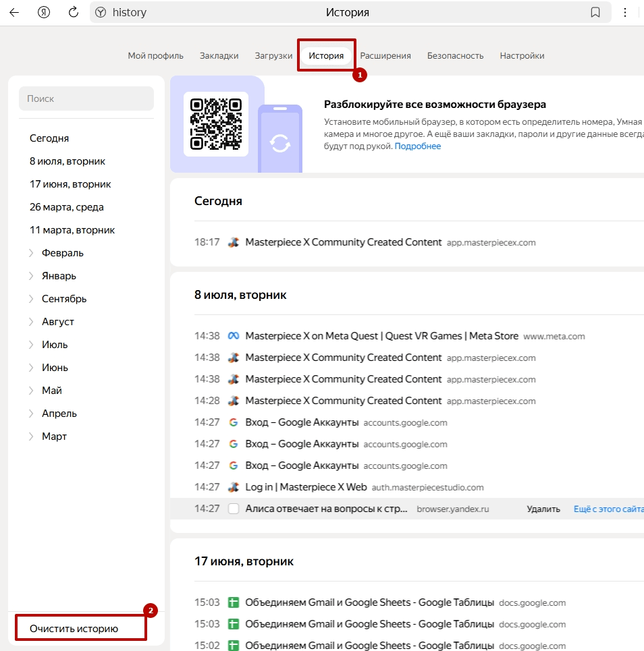The height and width of the screenshot is (651, 644).
Task: Click the address bar showing history
Action: 350,12
